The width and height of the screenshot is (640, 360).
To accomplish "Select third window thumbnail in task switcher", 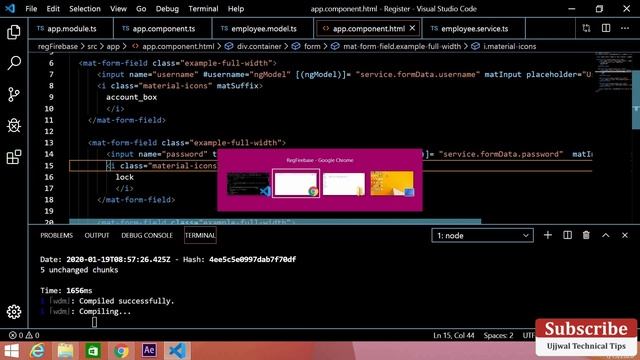I will (x=344, y=184).
